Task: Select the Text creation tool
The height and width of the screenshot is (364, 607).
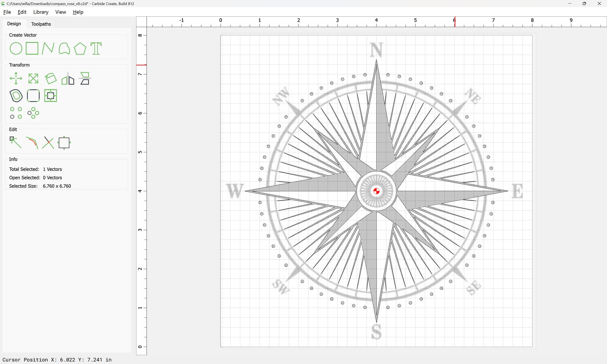Action: pos(96,49)
